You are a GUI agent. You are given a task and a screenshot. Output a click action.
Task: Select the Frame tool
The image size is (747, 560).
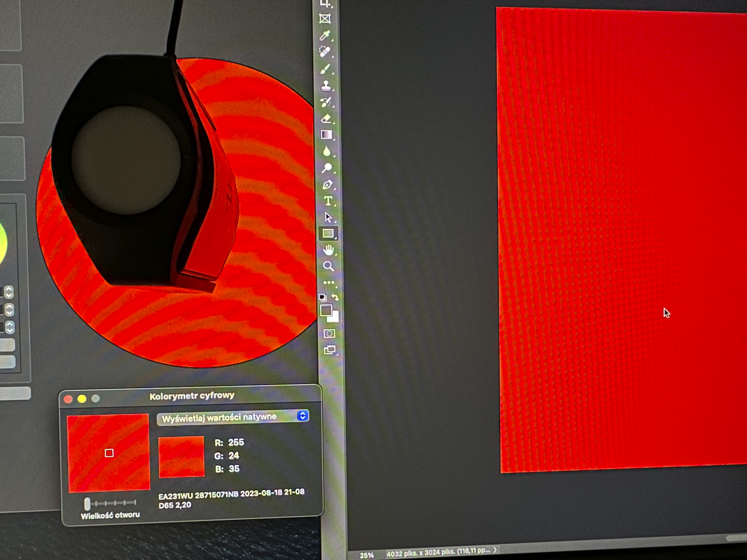[325, 19]
